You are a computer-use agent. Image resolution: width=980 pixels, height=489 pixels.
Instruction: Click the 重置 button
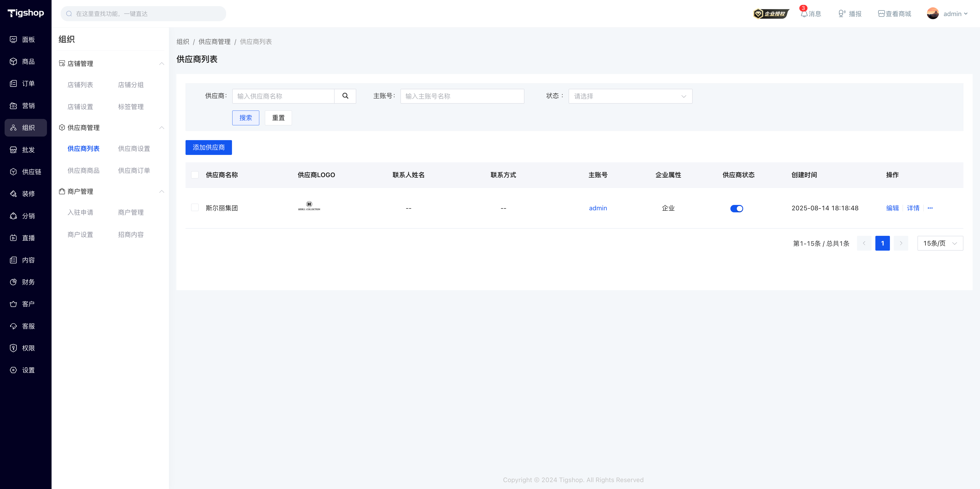coord(278,118)
